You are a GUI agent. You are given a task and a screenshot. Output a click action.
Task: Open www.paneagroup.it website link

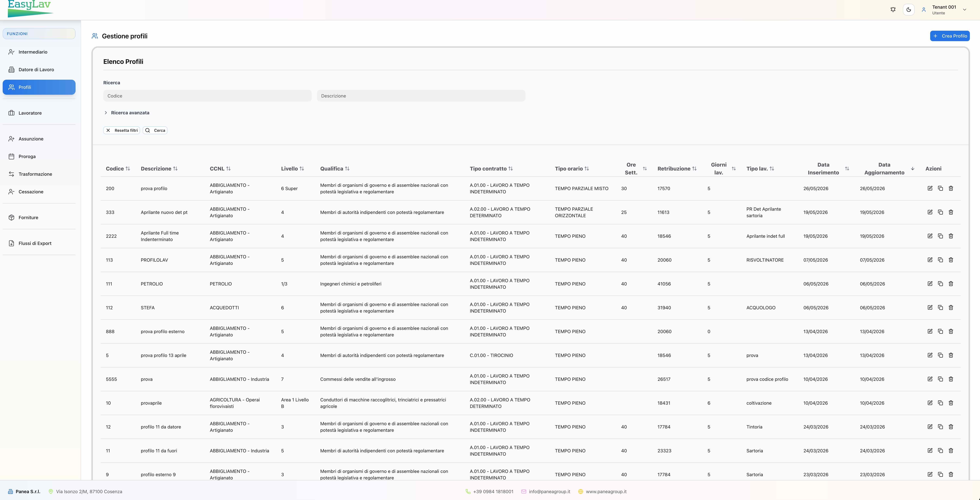606,492
